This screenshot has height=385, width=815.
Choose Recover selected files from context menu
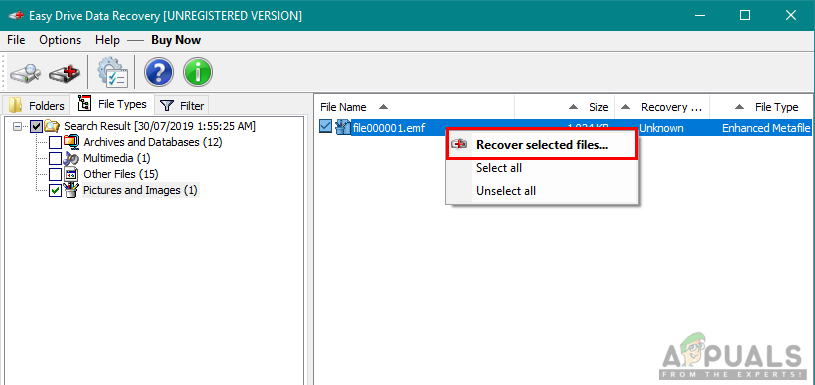(542, 144)
